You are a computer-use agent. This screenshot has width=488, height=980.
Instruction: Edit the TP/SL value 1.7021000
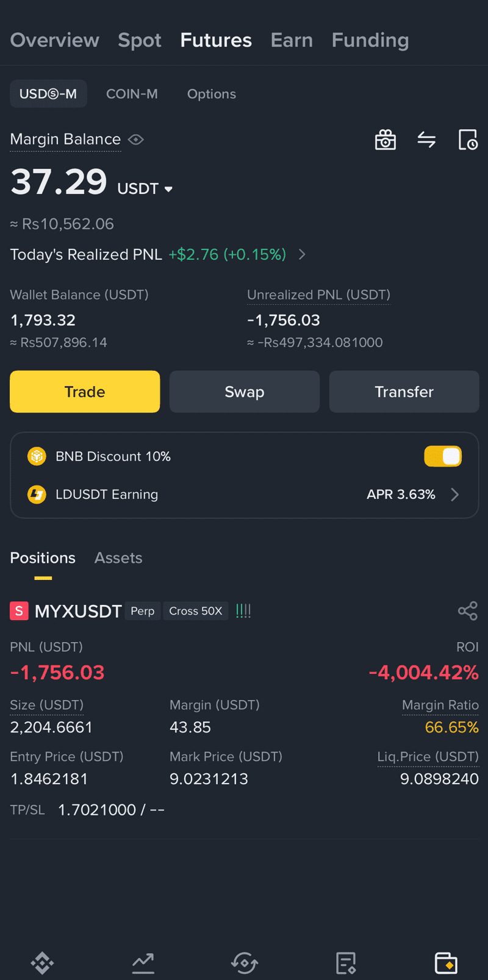(97, 810)
